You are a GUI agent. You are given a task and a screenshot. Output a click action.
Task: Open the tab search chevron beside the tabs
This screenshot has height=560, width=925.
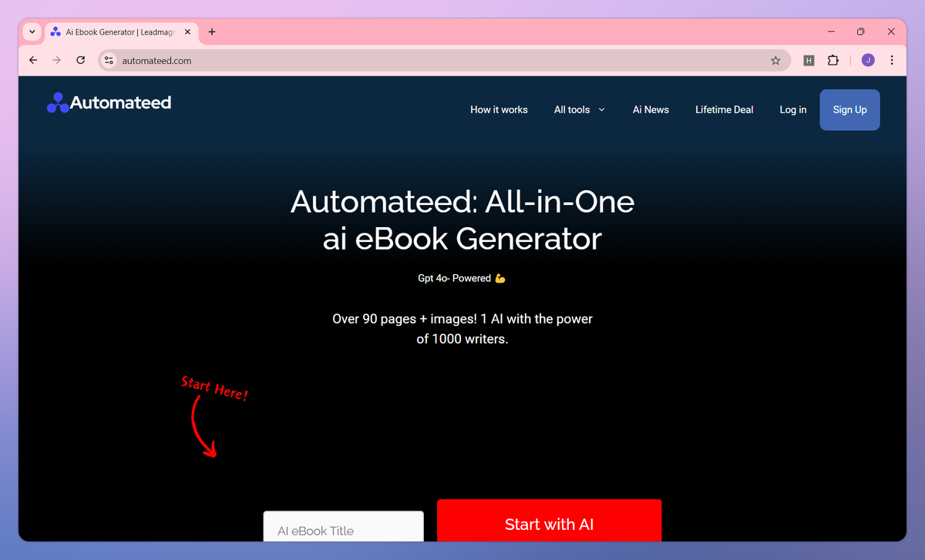(x=32, y=32)
